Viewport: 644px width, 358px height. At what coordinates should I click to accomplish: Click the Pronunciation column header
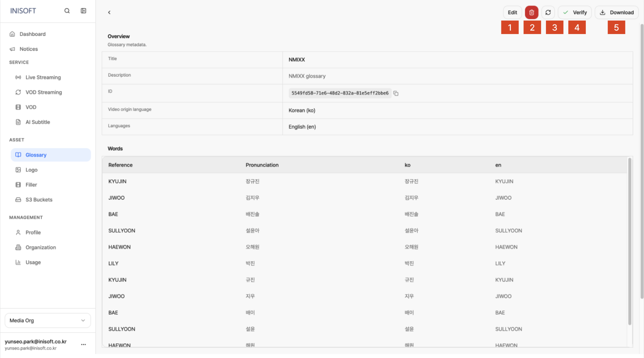(x=262, y=165)
